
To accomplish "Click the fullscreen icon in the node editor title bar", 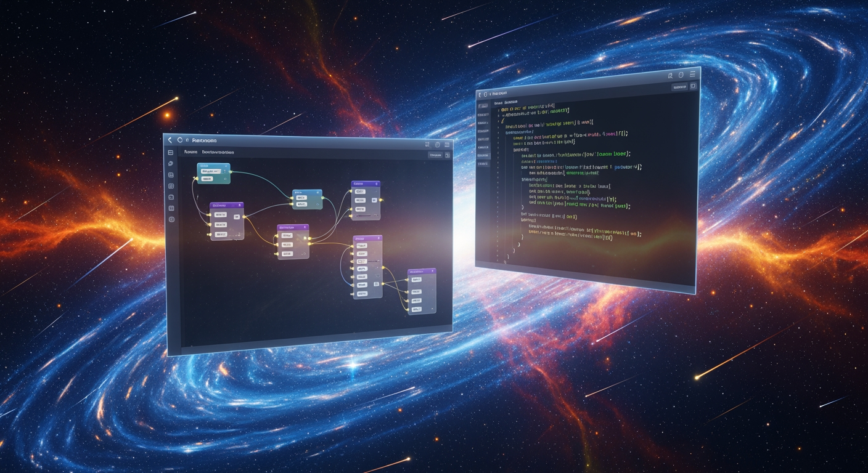I will pyautogui.click(x=428, y=144).
